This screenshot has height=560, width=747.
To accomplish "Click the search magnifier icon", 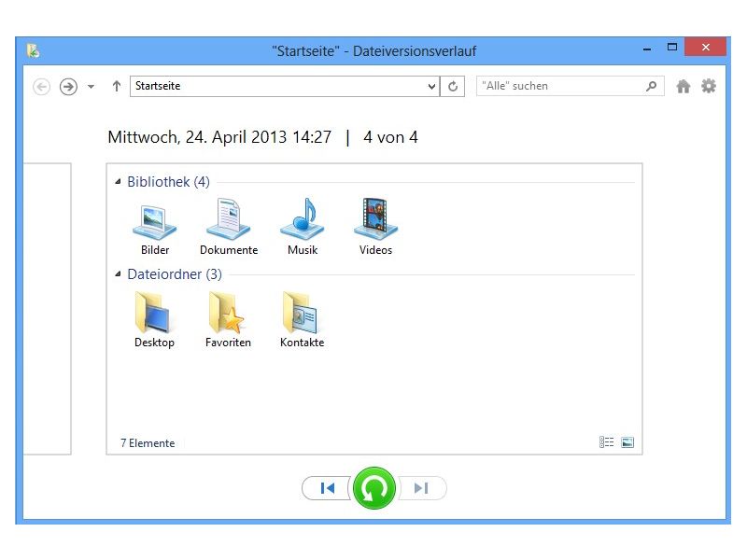I will pyautogui.click(x=651, y=86).
